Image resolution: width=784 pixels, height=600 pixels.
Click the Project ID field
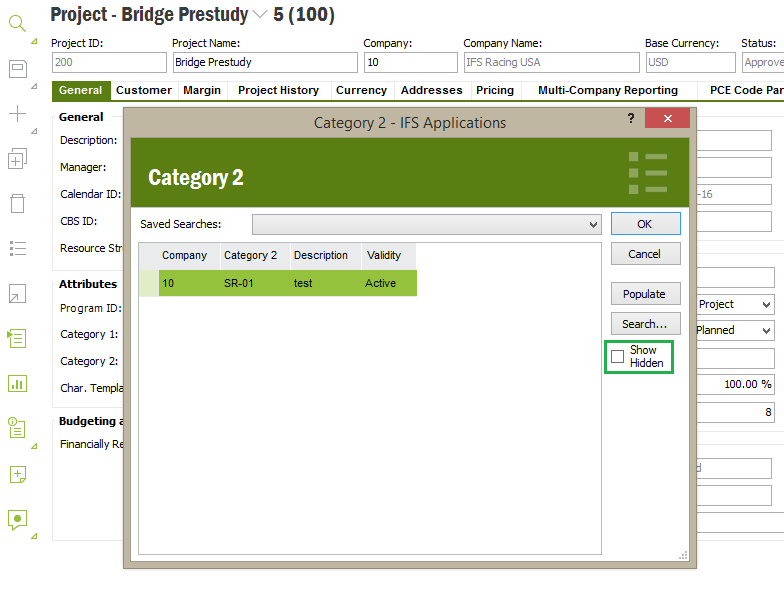tap(109, 62)
